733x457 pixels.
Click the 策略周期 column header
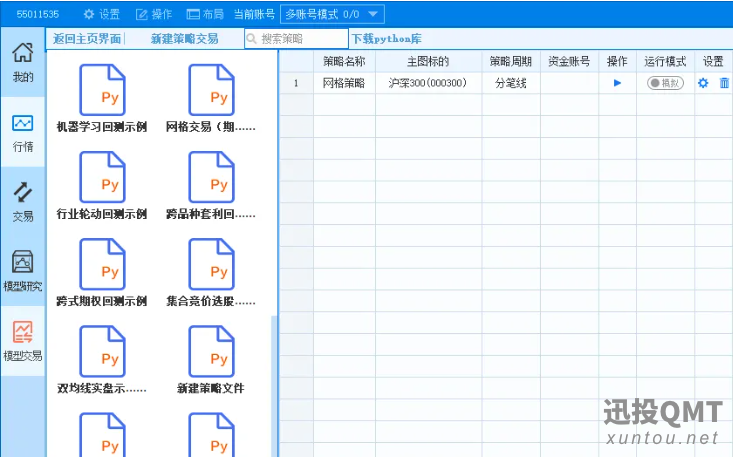tap(511, 61)
